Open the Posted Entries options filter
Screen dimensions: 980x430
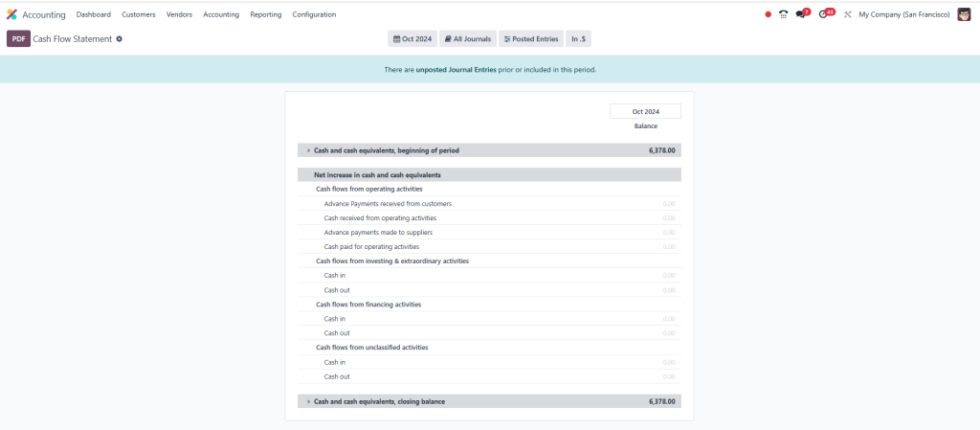[x=531, y=38]
